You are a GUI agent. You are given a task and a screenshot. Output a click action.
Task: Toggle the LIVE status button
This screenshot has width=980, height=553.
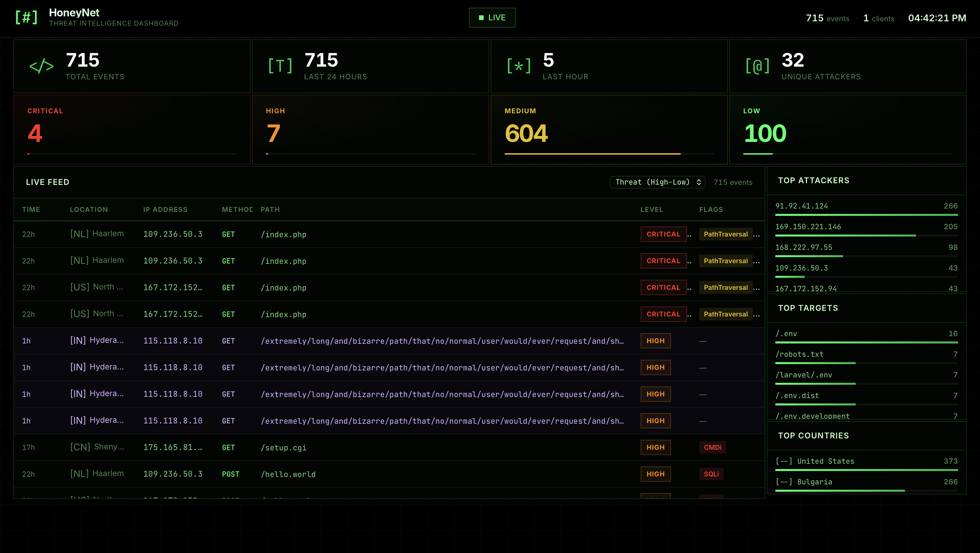(x=492, y=18)
